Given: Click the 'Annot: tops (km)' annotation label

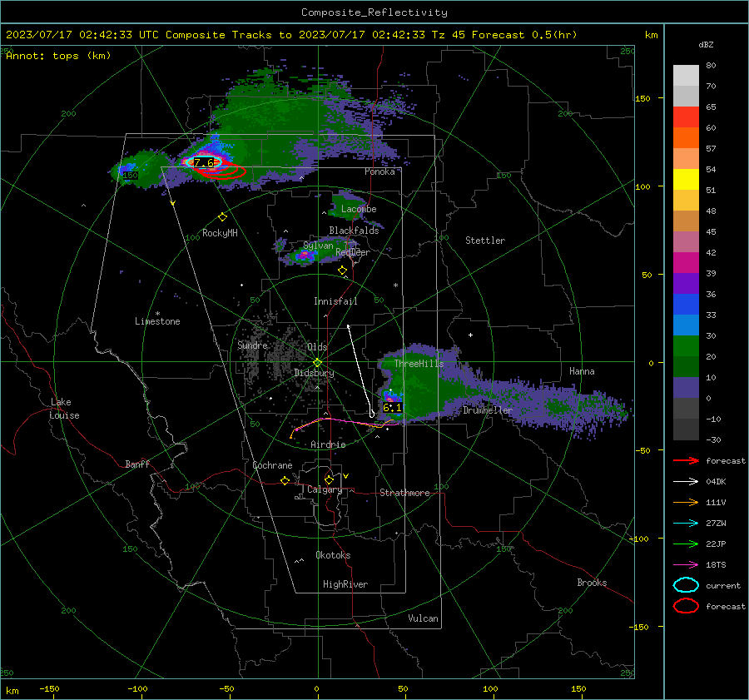Looking at the screenshot, I should [x=58, y=56].
